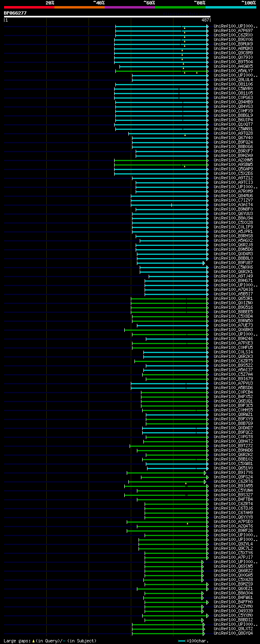Viewport: 260px width, 644px height.
Task: Select the UniRef100_C0LIF9 label
Action: 233,227
